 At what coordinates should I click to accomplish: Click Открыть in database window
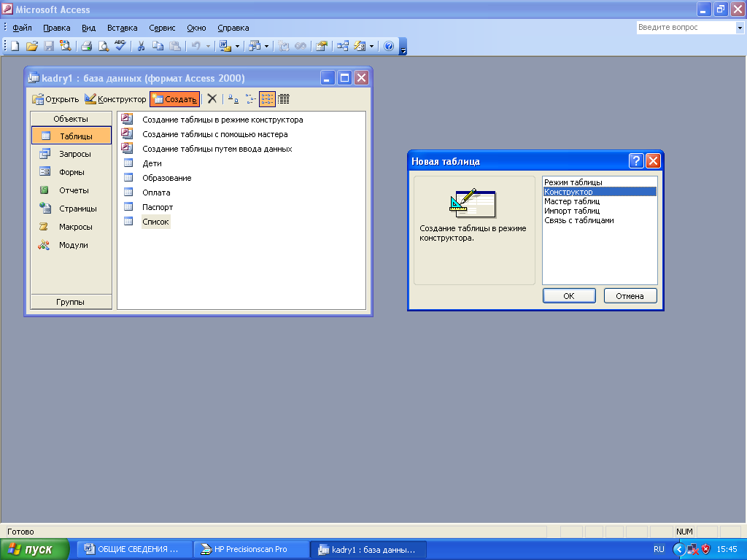tap(55, 99)
